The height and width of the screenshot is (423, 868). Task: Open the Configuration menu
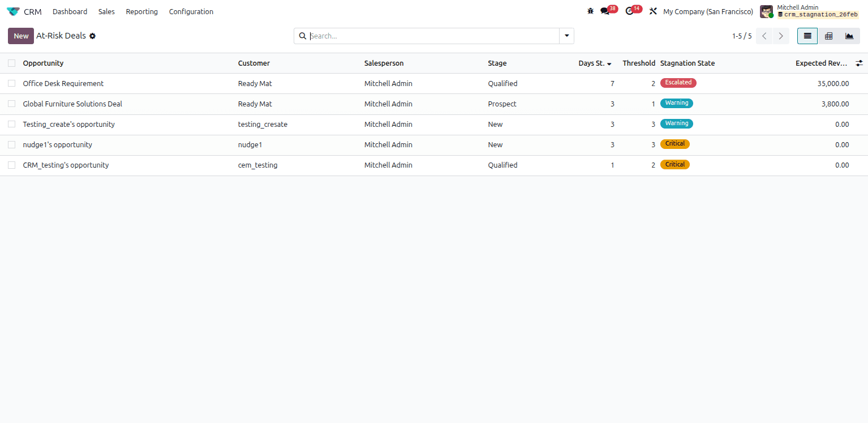click(x=191, y=11)
